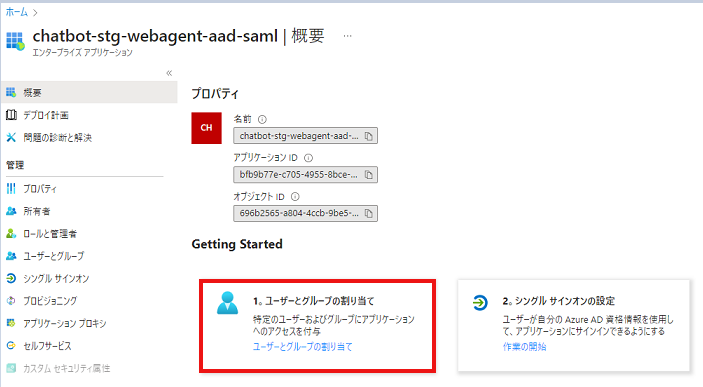Click the ユーザーとグループ people icon

click(x=11, y=256)
